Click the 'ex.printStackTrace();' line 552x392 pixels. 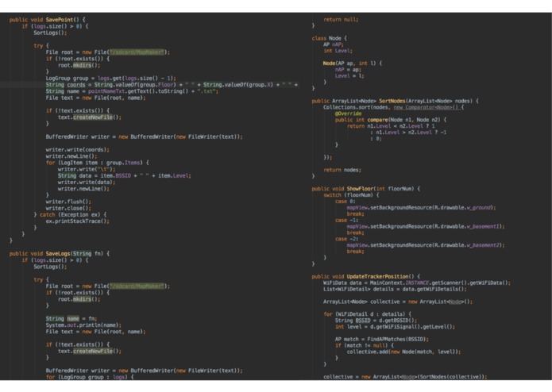click(x=78, y=221)
